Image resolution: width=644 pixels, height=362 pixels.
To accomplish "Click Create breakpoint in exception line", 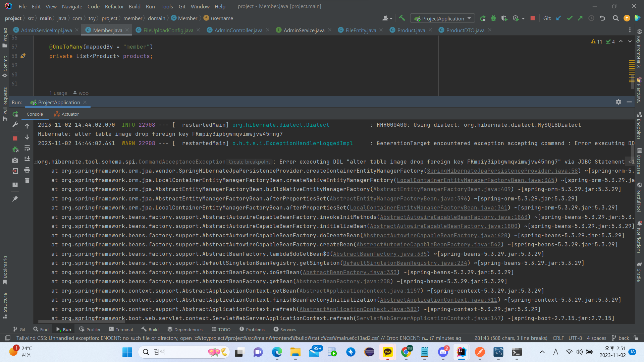I will 249,162.
